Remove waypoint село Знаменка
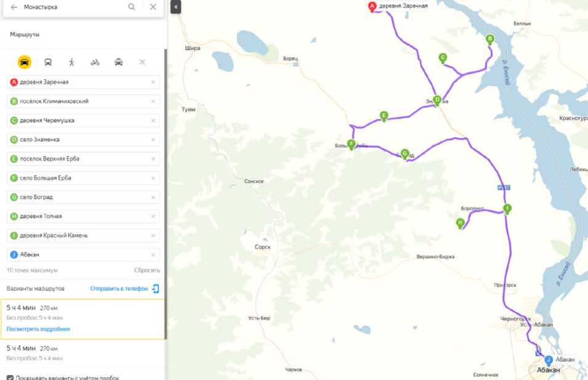Screen dimensions: 588x380 coord(153,140)
